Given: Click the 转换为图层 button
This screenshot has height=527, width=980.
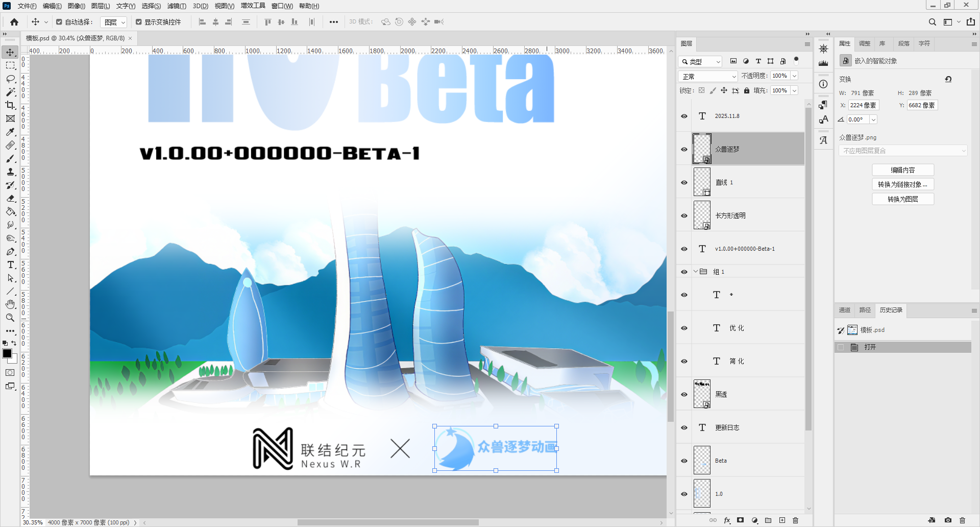Looking at the screenshot, I should 902,199.
